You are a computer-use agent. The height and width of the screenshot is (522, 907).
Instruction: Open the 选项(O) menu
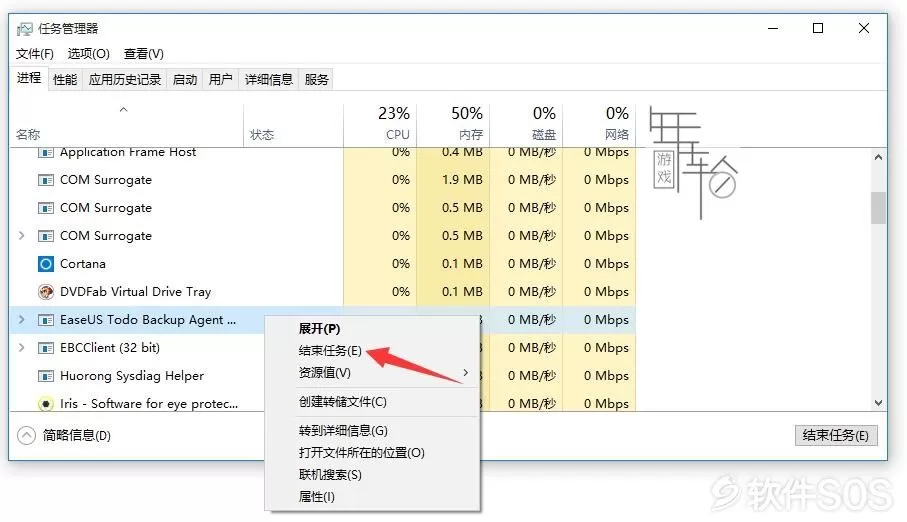(89, 54)
